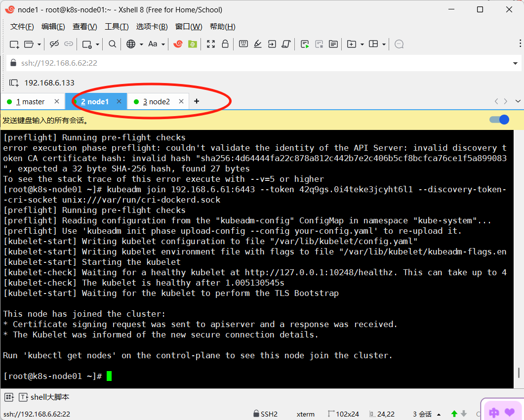Click the Open Session folder icon
Image resolution: width=524 pixels, height=420 pixels.
coord(29,44)
